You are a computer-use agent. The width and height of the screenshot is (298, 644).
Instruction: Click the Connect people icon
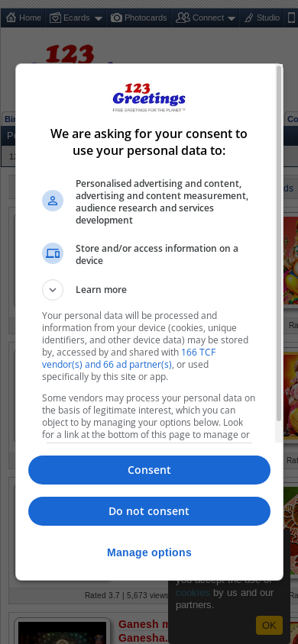tap(183, 18)
